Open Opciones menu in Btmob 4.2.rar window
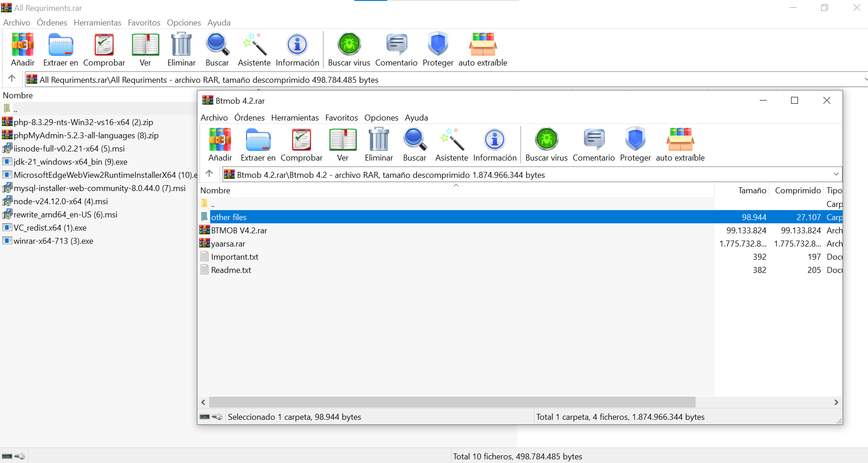The width and height of the screenshot is (868, 463). point(381,118)
